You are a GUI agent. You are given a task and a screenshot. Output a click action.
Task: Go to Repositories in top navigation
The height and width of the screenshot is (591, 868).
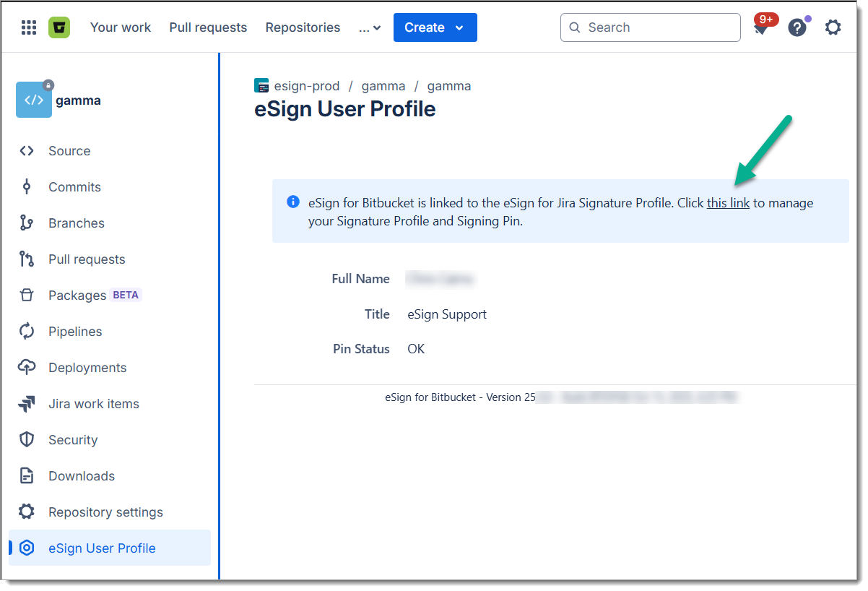[x=303, y=27]
